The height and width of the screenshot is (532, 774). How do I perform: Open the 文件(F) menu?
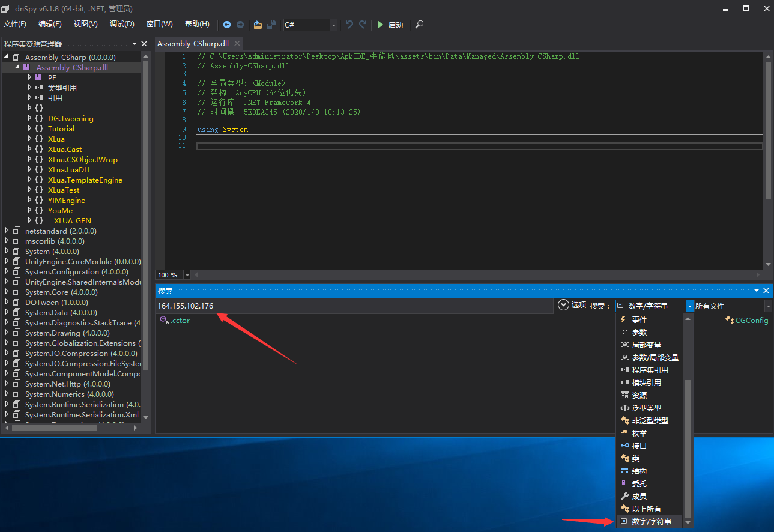15,24
